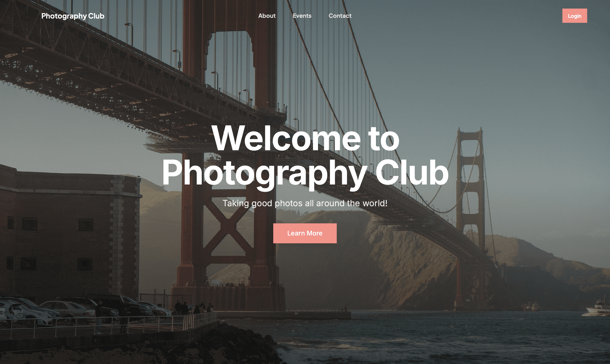Screen dimensions: 610x364
Task: Click the 'Club' word in the header logo
Action: 96,16
